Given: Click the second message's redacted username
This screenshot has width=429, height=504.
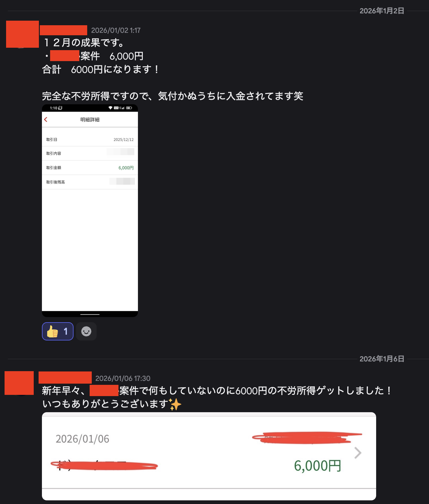Looking at the screenshot, I should click(x=65, y=378).
